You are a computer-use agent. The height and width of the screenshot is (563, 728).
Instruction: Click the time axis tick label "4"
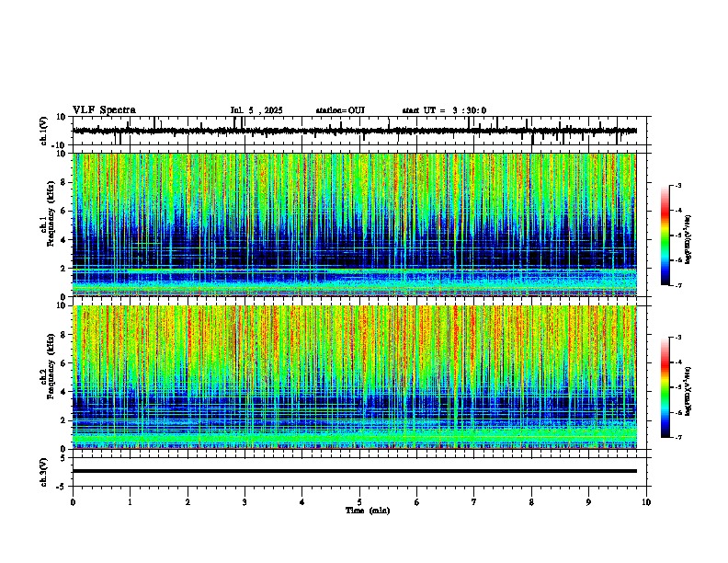[302, 502]
